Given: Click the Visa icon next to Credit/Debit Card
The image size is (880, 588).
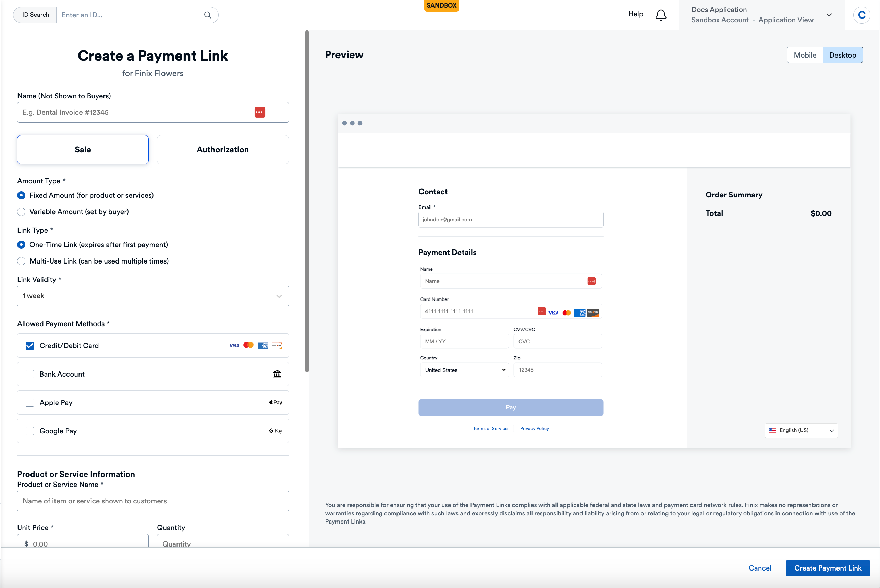Looking at the screenshot, I should click(234, 345).
